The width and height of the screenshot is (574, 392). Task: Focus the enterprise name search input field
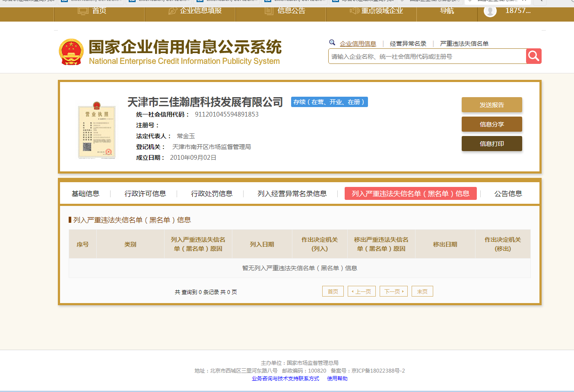point(427,56)
